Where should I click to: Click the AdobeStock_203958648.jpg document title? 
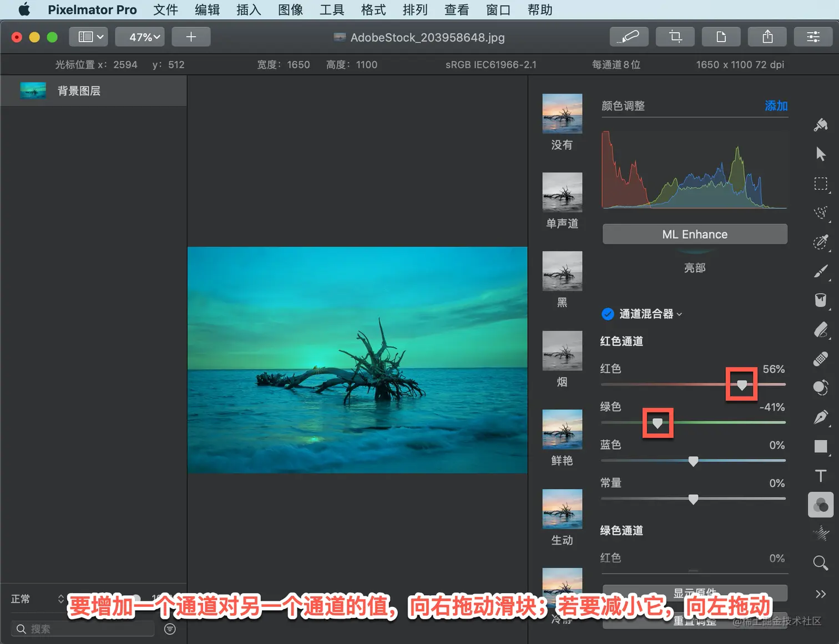pos(427,37)
